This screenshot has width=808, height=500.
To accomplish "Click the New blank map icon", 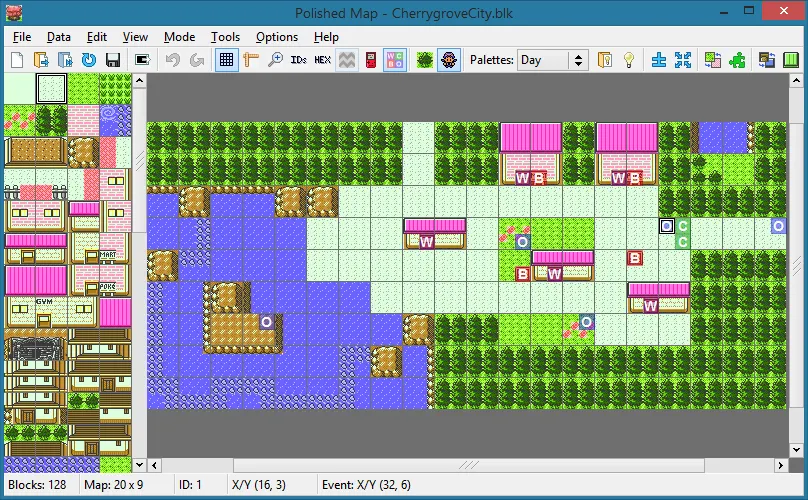I will point(17,60).
